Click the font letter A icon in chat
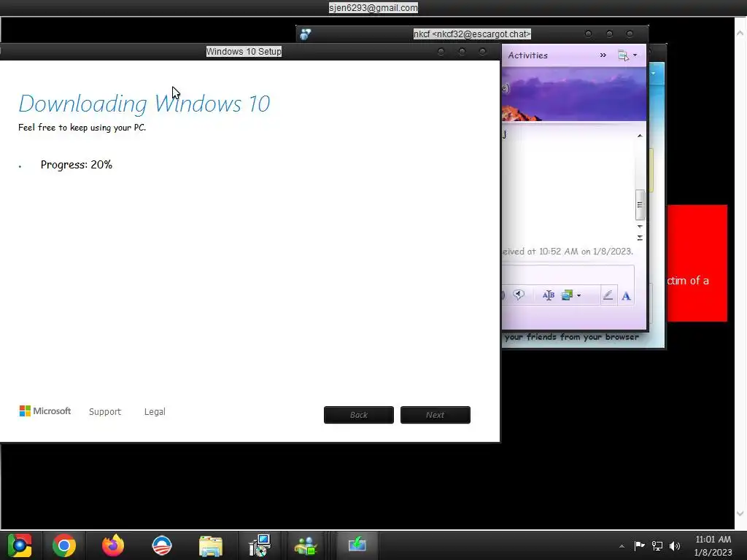The image size is (747, 560). (x=626, y=296)
